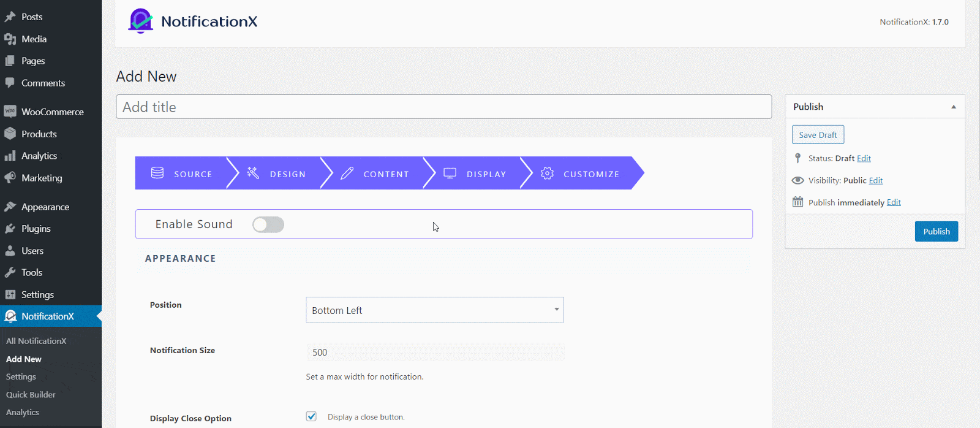Click the NotificationX logo in header
Screen dimensions: 980x428
click(192, 21)
